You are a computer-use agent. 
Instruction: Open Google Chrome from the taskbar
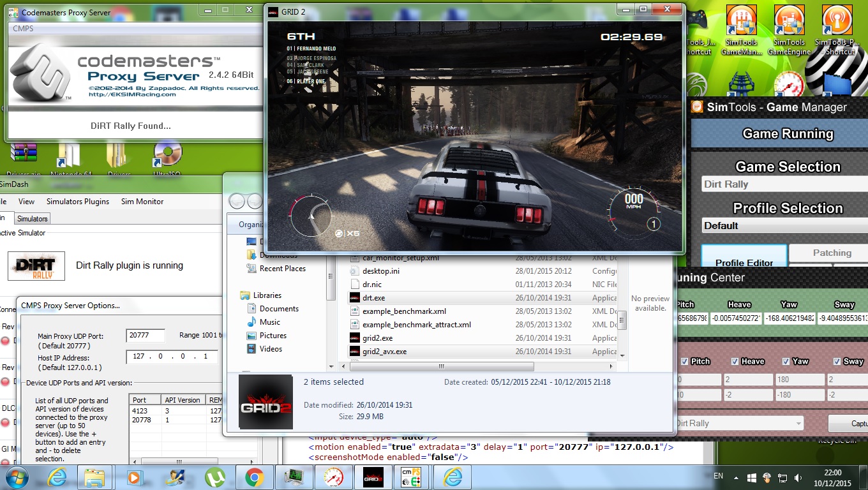255,477
